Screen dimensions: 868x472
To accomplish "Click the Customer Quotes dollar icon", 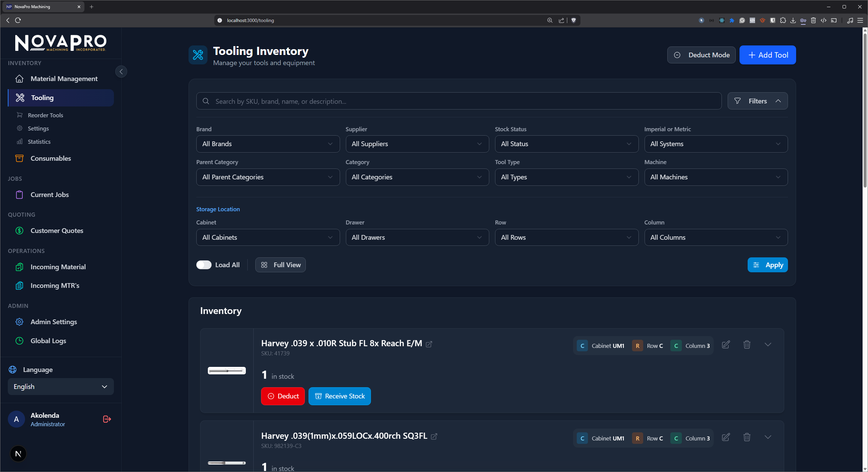I will (x=20, y=231).
